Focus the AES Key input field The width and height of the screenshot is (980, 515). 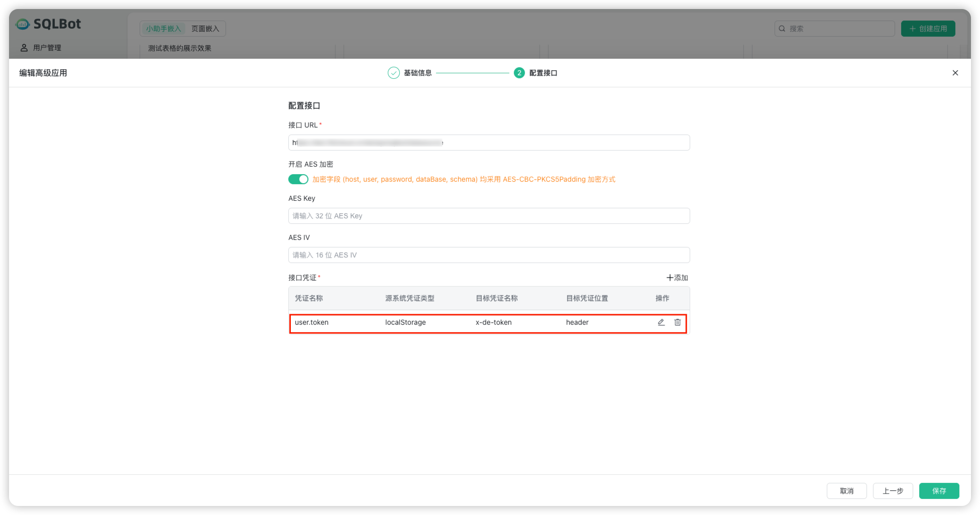[489, 216]
